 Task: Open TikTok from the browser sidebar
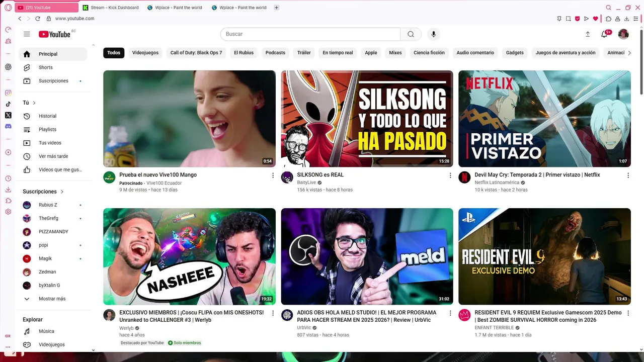(x=8, y=104)
